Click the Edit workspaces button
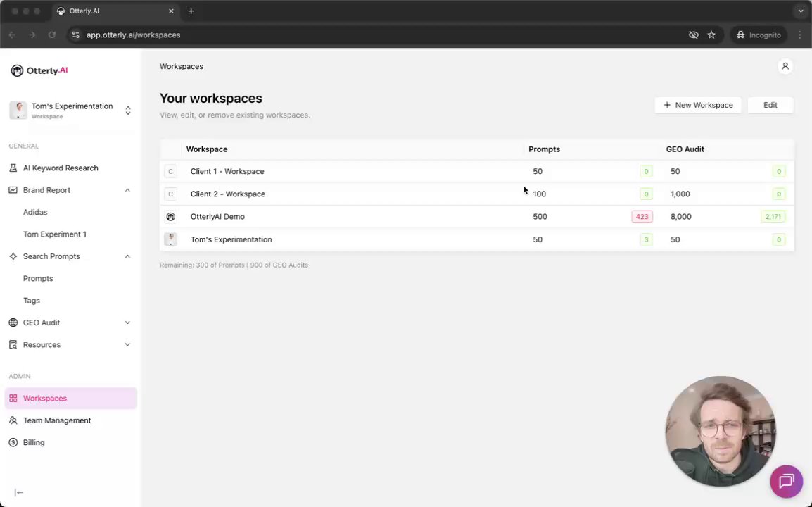This screenshot has height=507, width=812. pos(770,105)
